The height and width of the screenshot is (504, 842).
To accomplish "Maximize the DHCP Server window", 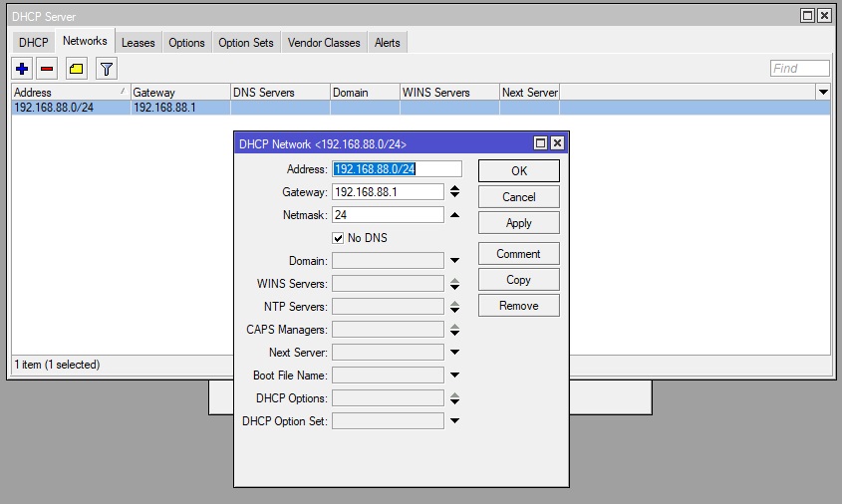I will coord(807,16).
